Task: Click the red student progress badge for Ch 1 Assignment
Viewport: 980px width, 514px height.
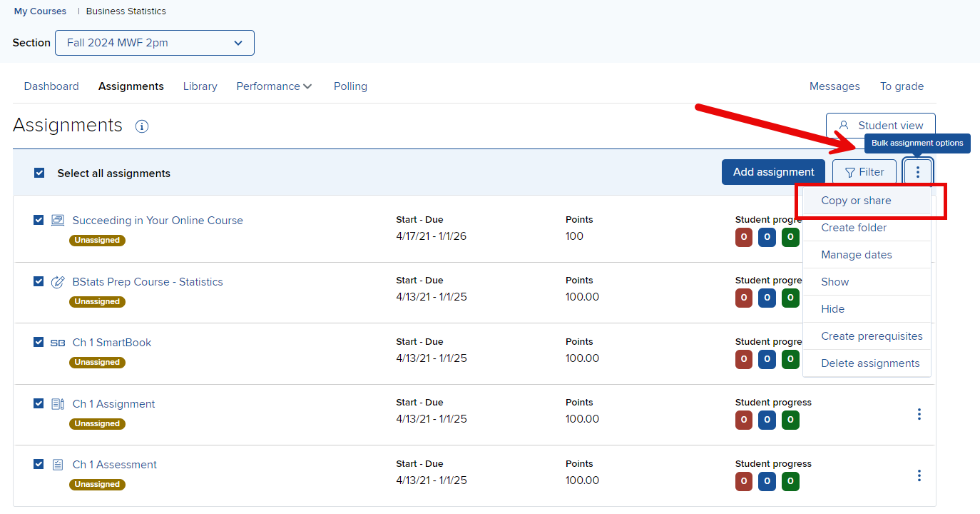Action: pos(744,420)
